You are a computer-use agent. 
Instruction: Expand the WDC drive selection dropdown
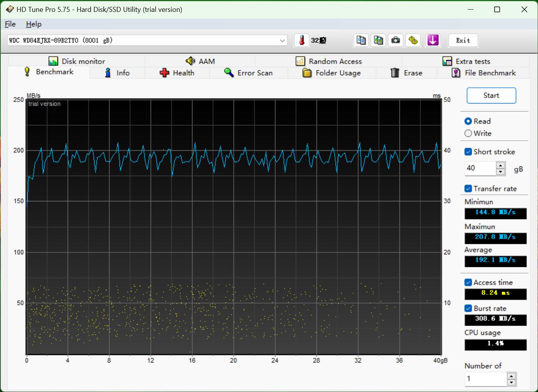[282, 41]
